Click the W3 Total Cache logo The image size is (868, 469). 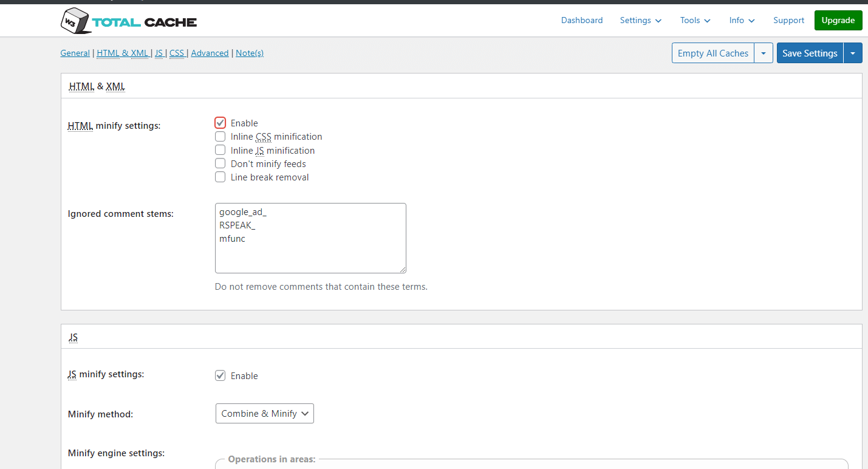pyautogui.click(x=129, y=22)
